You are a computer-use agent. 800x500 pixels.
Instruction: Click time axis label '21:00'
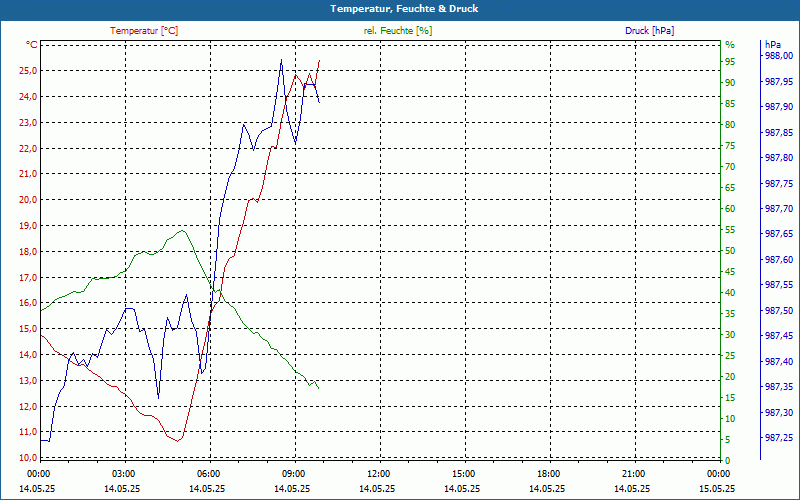(633, 474)
